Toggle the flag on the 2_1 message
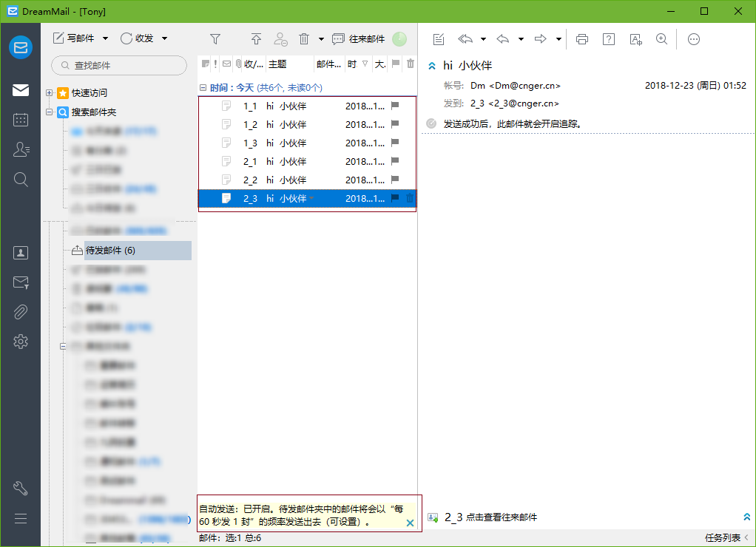The height and width of the screenshot is (547, 756). point(395,161)
